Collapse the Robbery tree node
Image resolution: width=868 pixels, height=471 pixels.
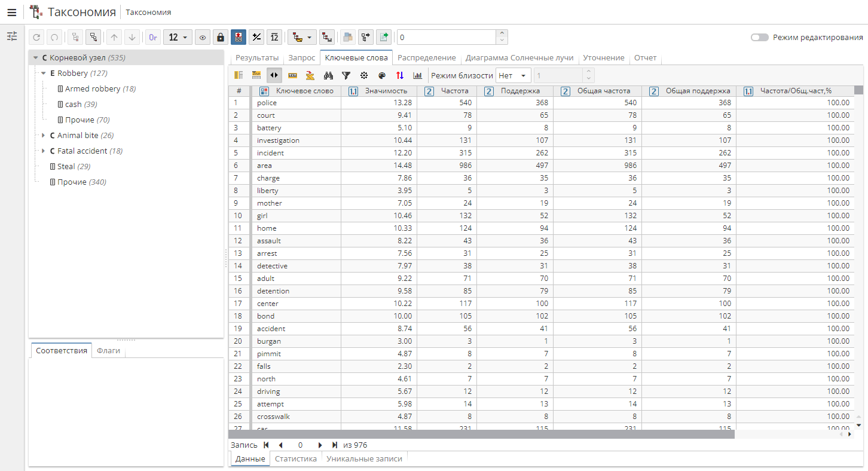(43, 74)
